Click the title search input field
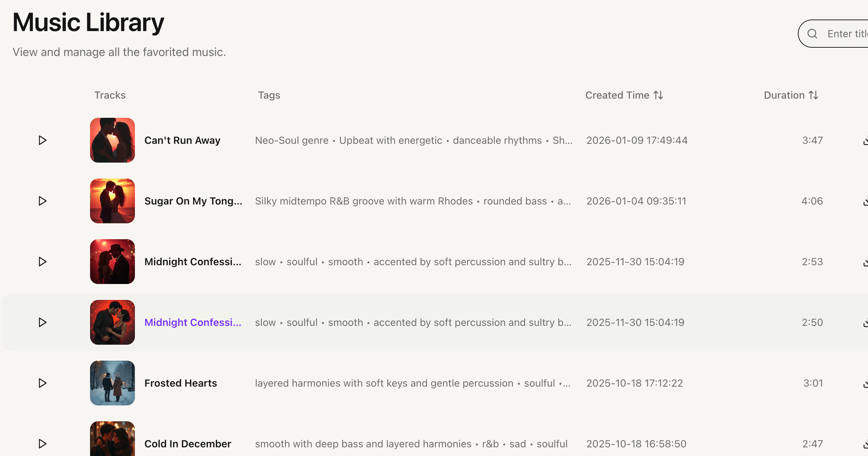The width and height of the screenshot is (868, 456). click(846, 33)
